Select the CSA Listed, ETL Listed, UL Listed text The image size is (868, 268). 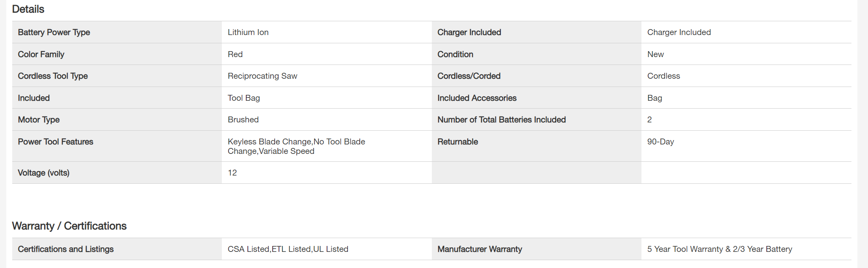tap(288, 249)
